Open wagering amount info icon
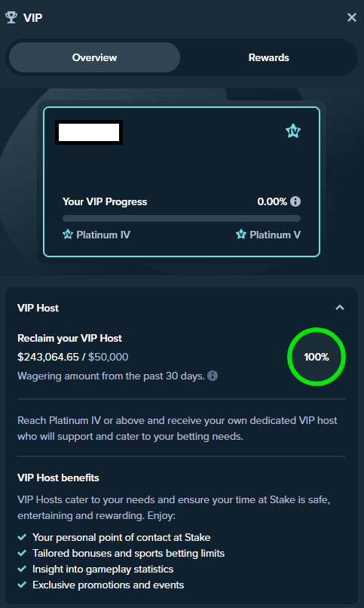The height and width of the screenshot is (608, 364). tap(213, 376)
